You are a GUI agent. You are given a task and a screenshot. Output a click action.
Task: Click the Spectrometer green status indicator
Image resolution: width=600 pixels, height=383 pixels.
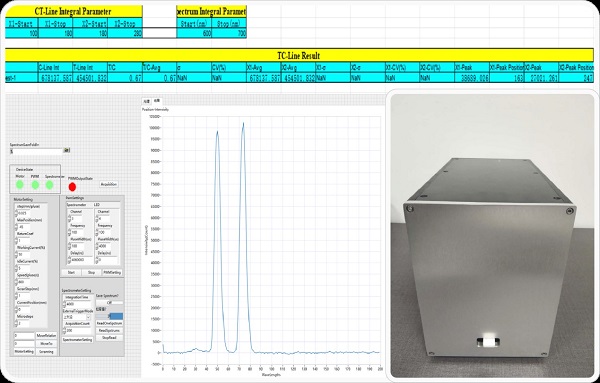click(x=49, y=185)
